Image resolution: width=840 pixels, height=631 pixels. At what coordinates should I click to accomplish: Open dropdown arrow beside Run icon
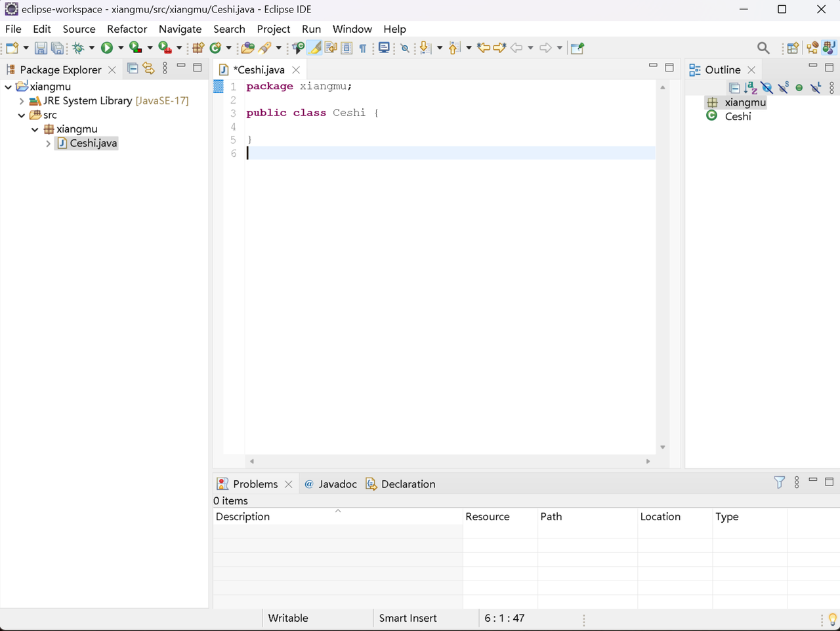[x=120, y=48]
